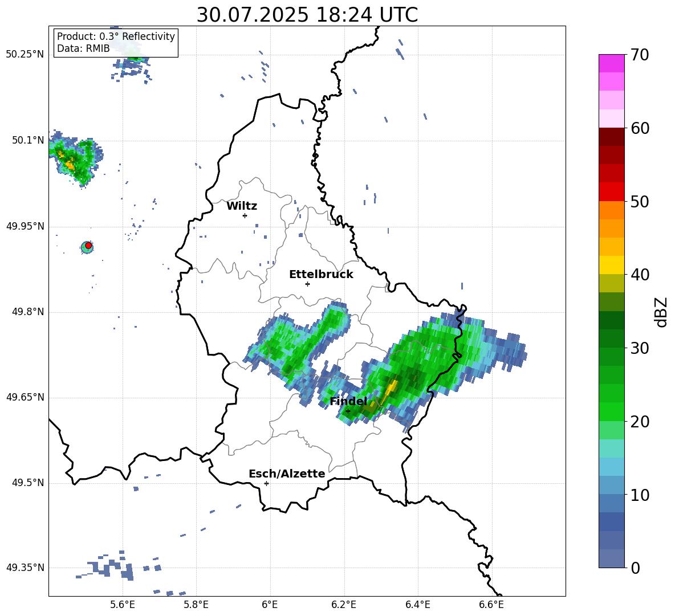Click the Esch/Alzette cross marker

(266, 483)
